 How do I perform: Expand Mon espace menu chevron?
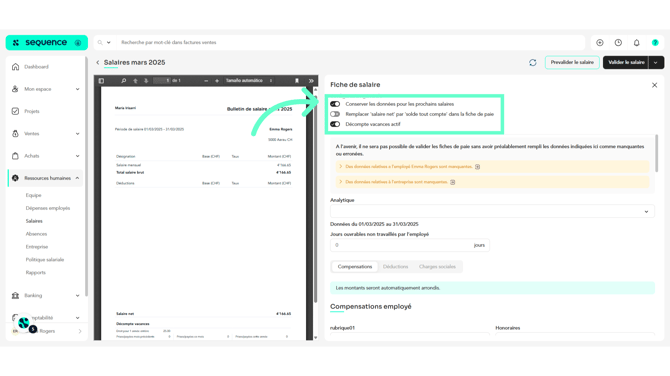click(77, 89)
